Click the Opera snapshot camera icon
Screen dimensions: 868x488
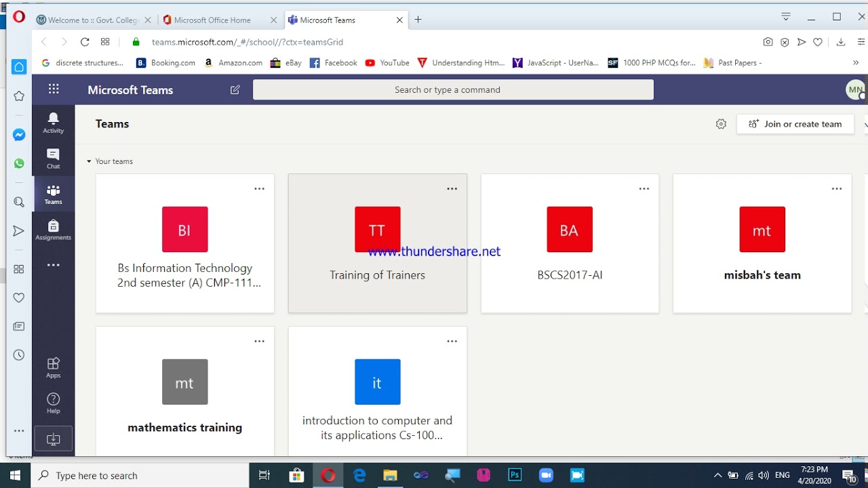point(768,42)
